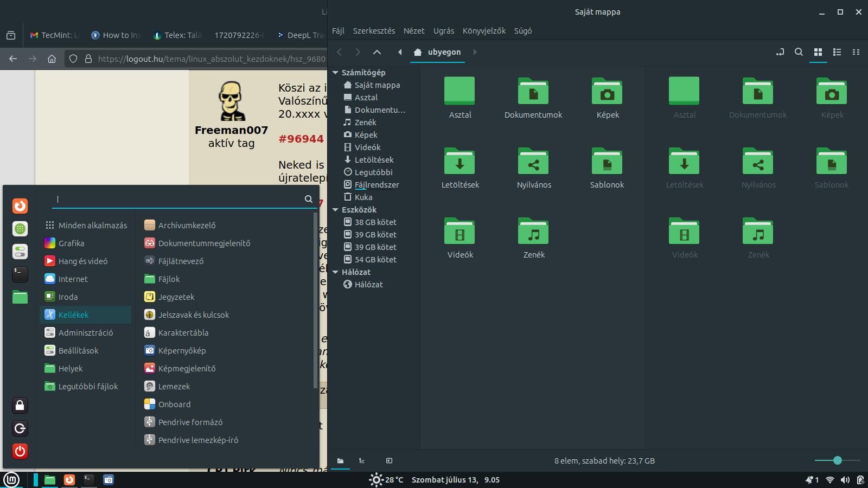The image size is (868, 488).
Task: Click the search magnifier in menu search box
Action: (x=309, y=199)
